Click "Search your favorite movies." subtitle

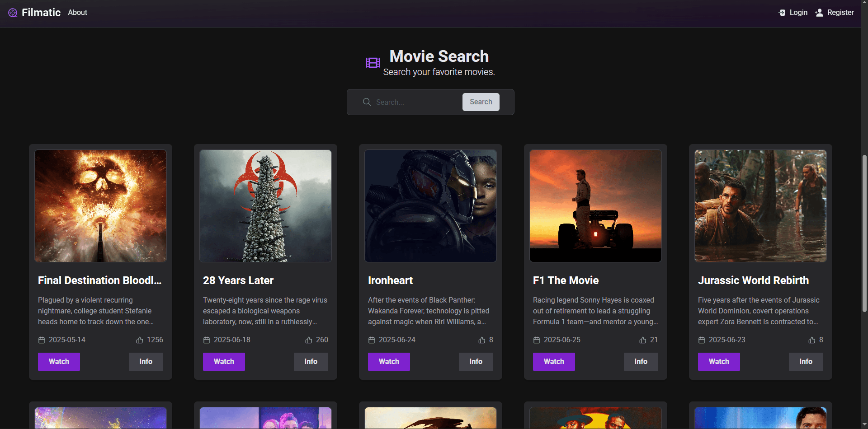pyautogui.click(x=439, y=72)
